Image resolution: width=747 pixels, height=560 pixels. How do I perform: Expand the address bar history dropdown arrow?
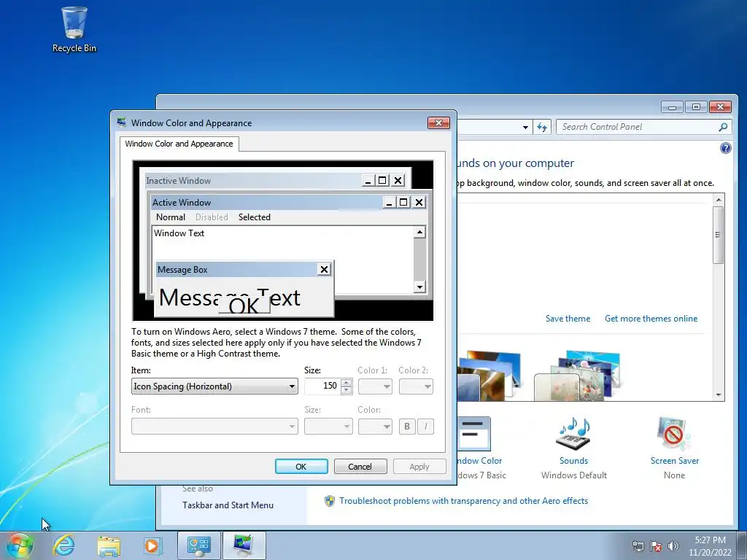coord(525,127)
